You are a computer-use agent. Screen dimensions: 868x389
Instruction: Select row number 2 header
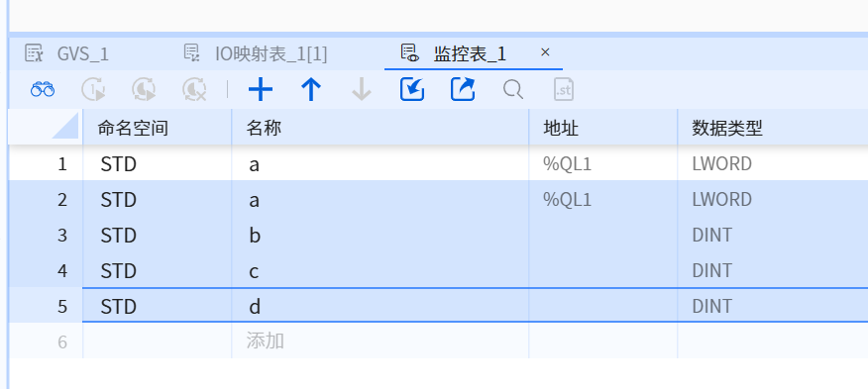tap(46, 199)
